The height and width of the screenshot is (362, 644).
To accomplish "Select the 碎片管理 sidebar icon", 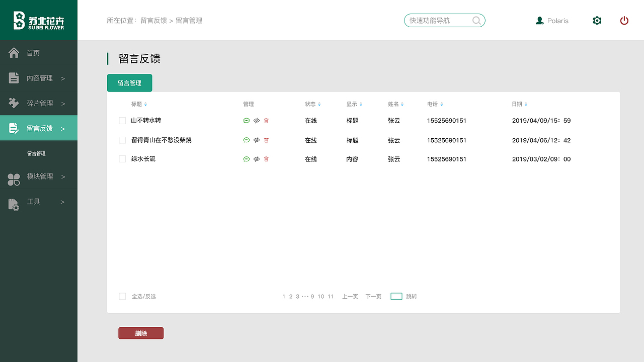I will [13, 103].
